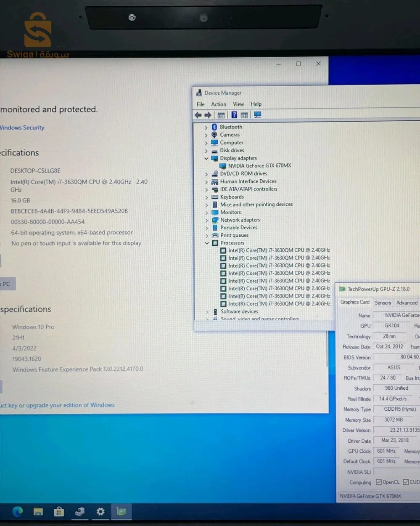Screen dimensions: 420x526
Task: Click Scan for hardware changes monitor icon
Action: tap(257, 115)
